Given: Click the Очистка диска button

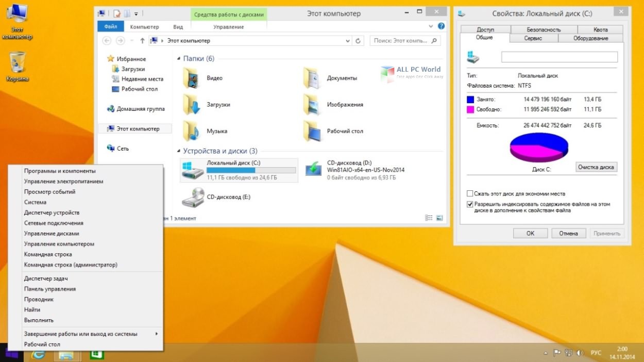Looking at the screenshot, I should coord(596,167).
